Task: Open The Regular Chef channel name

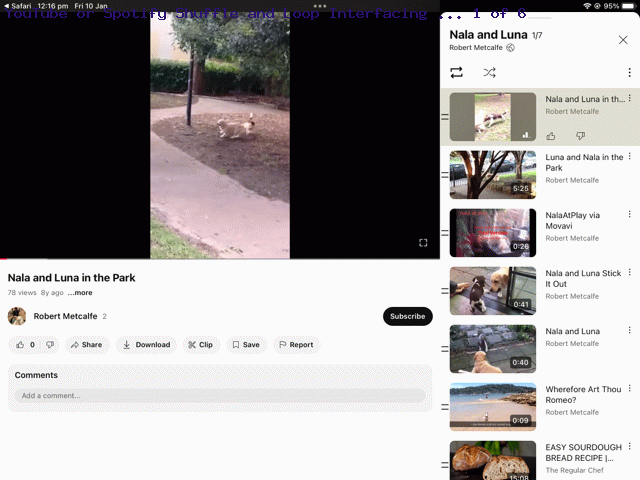Action: (x=575, y=470)
